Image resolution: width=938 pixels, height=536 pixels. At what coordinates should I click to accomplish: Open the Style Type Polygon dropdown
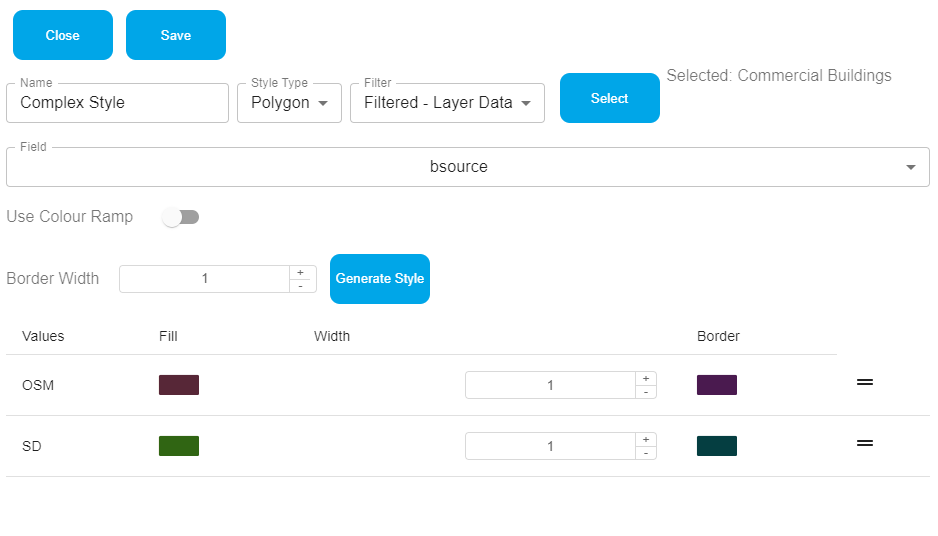289,103
